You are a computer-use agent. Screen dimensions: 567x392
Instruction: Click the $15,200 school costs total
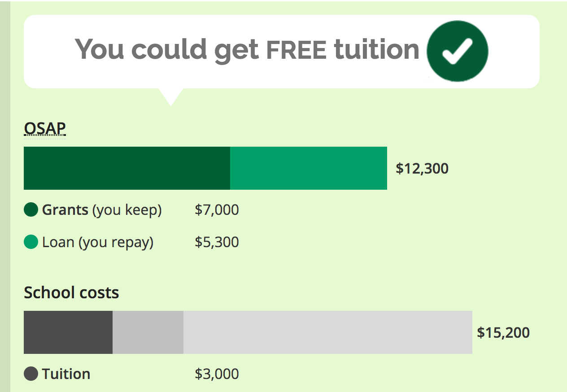(x=503, y=333)
